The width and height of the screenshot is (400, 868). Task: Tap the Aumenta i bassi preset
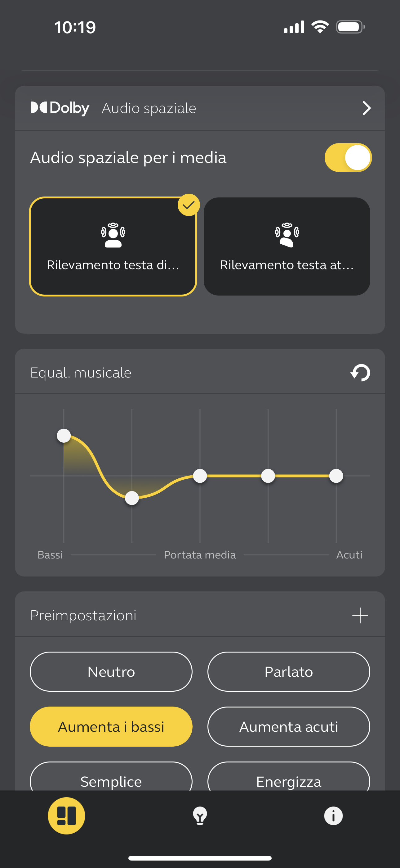(x=111, y=726)
